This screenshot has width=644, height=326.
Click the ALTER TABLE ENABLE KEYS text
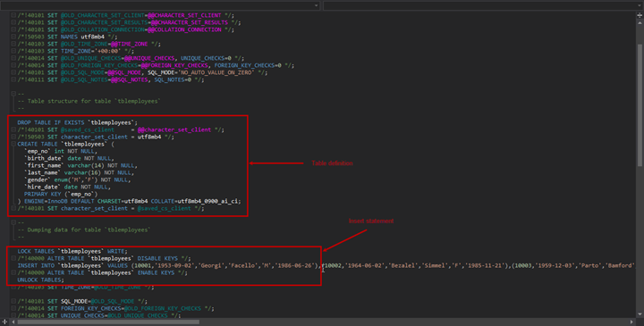coord(111,273)
